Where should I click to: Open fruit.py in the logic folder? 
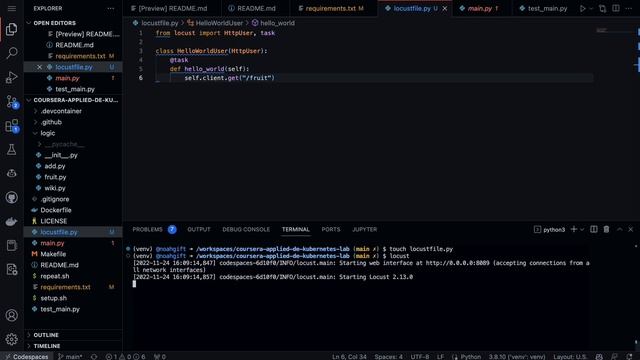tap(55, 177)
